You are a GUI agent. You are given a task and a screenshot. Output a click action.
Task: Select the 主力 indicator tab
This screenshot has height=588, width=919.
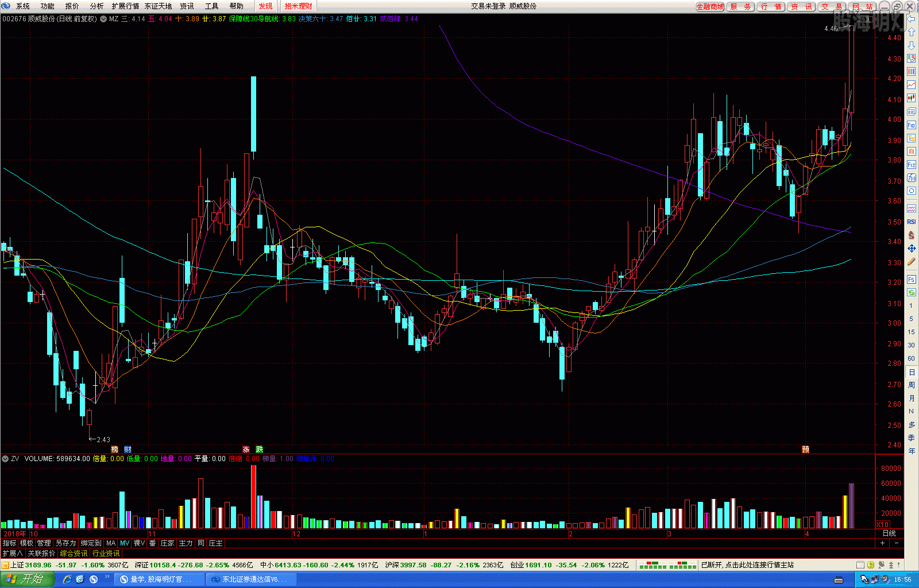click(186, 543)
